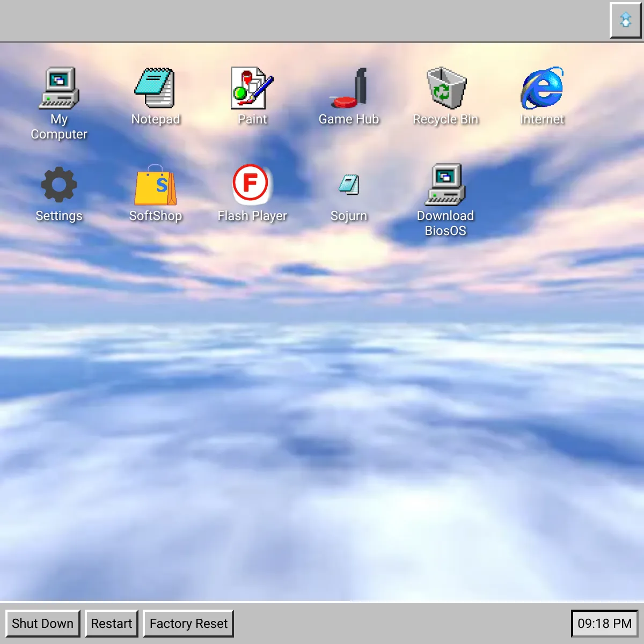Open the Recycle Bin

(x=445, y=88)
